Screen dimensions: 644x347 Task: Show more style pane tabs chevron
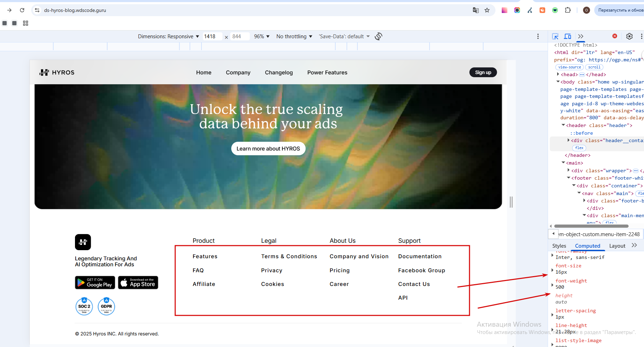[634, 246]
